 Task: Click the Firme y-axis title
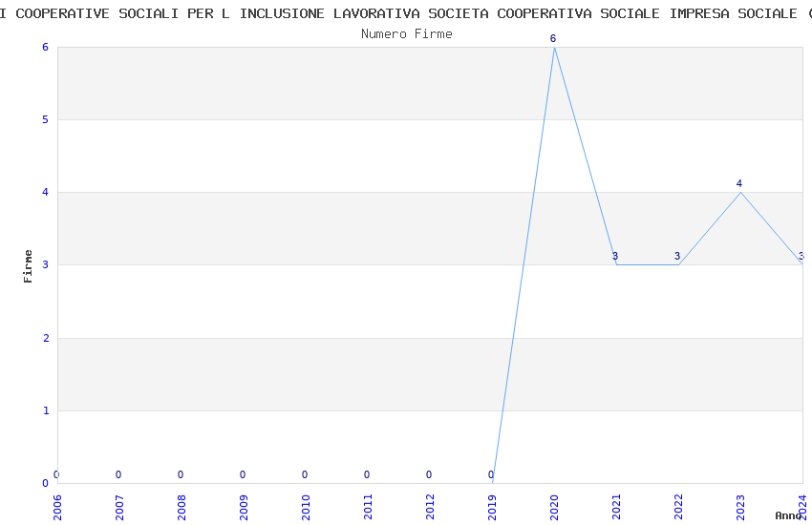click(28, 266)
